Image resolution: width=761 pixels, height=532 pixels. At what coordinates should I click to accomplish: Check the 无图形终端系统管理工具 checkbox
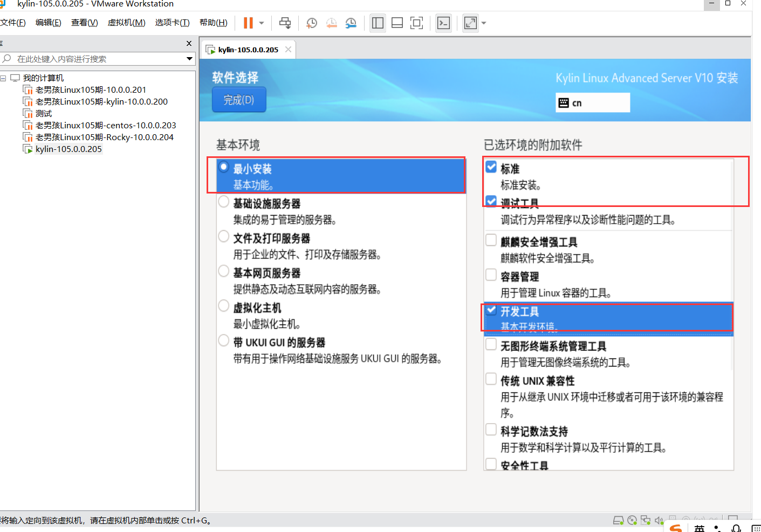tap(491, 344)
